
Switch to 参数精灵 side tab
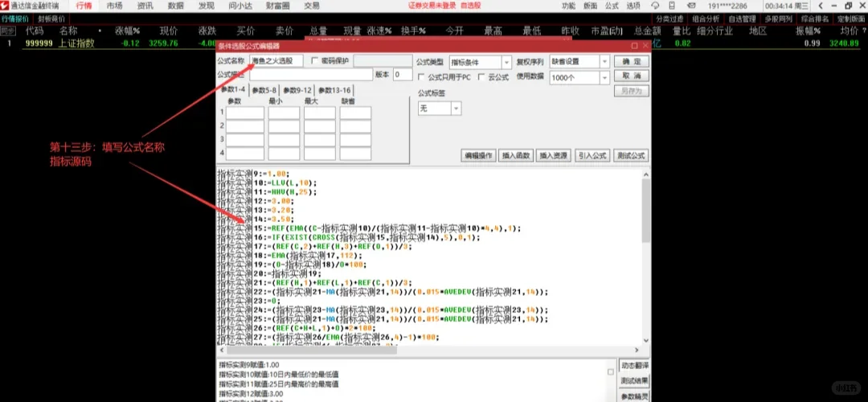click(634, 396)
